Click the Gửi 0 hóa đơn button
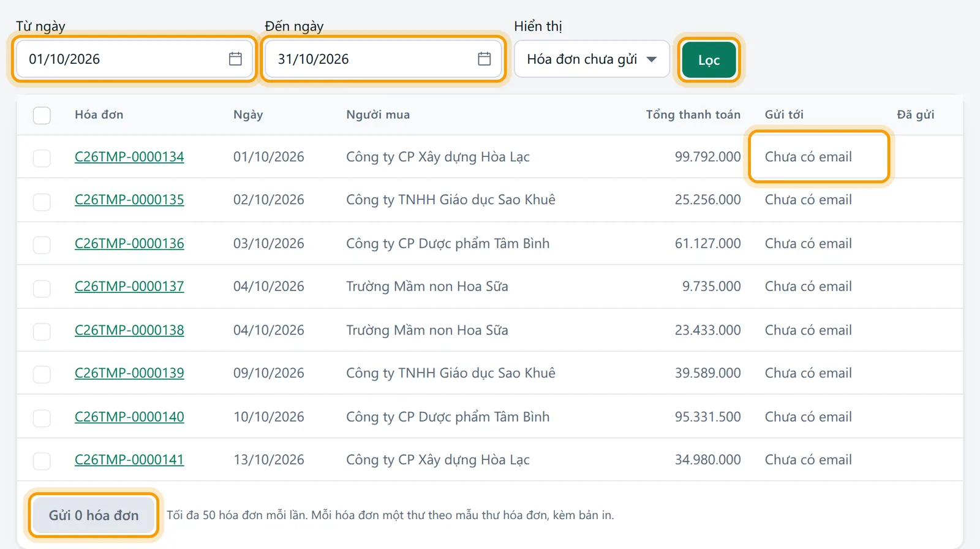The image size is (980, 549). click(x=94, y=515)
